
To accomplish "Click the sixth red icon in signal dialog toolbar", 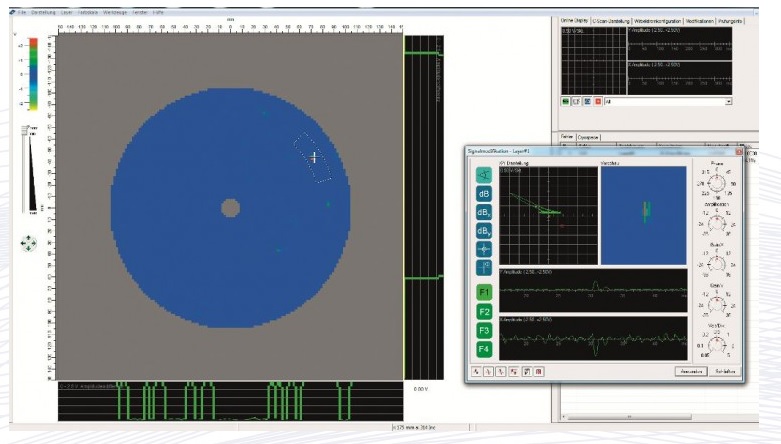I will pos(538,372).
